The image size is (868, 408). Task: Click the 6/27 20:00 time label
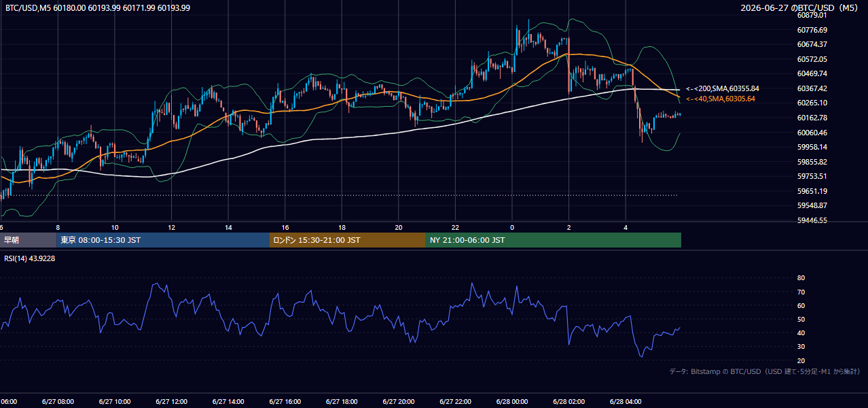point(399,402)
